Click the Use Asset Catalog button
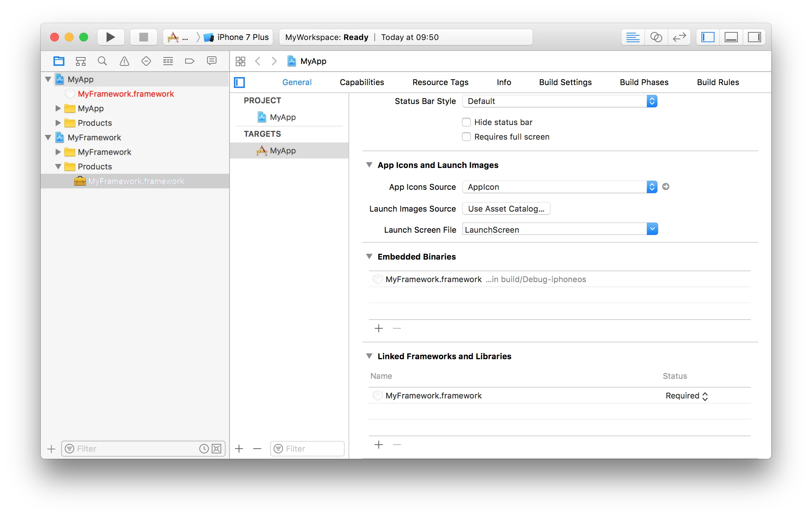 pos(506,209)
